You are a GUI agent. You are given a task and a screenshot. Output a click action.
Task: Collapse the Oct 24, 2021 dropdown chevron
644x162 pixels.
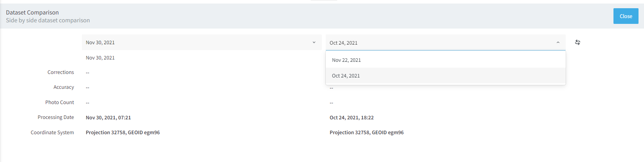(558, 43)
